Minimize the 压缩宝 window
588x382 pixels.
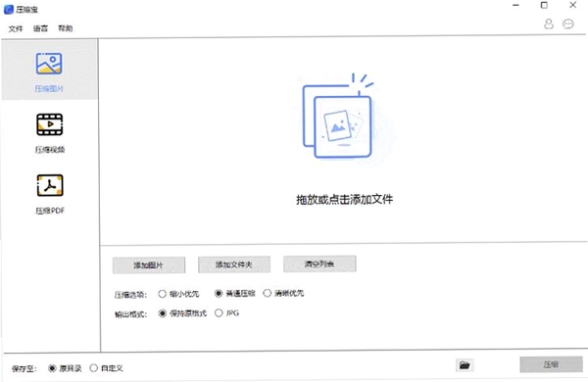click(516, 5)
